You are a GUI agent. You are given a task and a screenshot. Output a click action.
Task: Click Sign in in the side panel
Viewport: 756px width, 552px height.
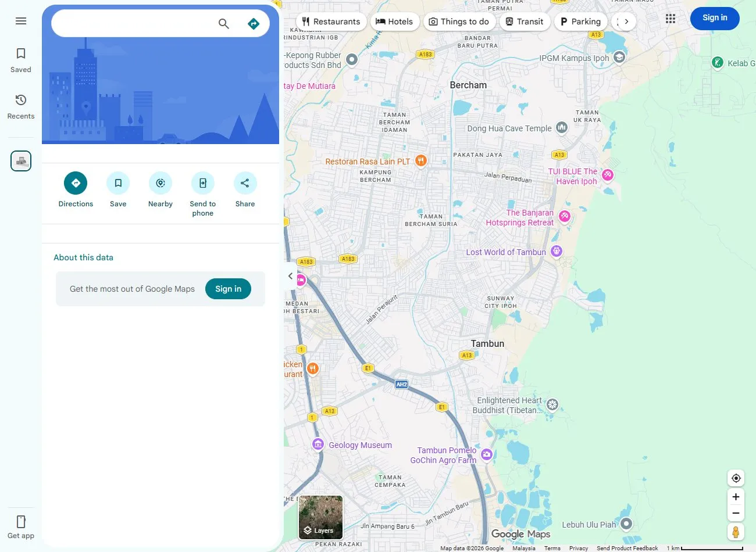click(x=228, y=289)
